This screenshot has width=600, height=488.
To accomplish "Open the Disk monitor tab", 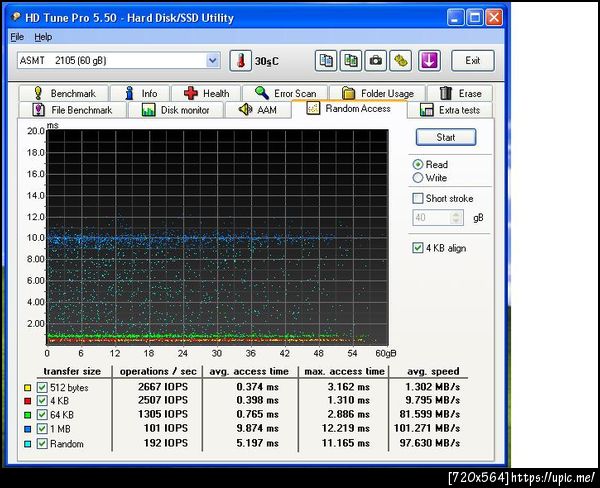I will (176, 110).
